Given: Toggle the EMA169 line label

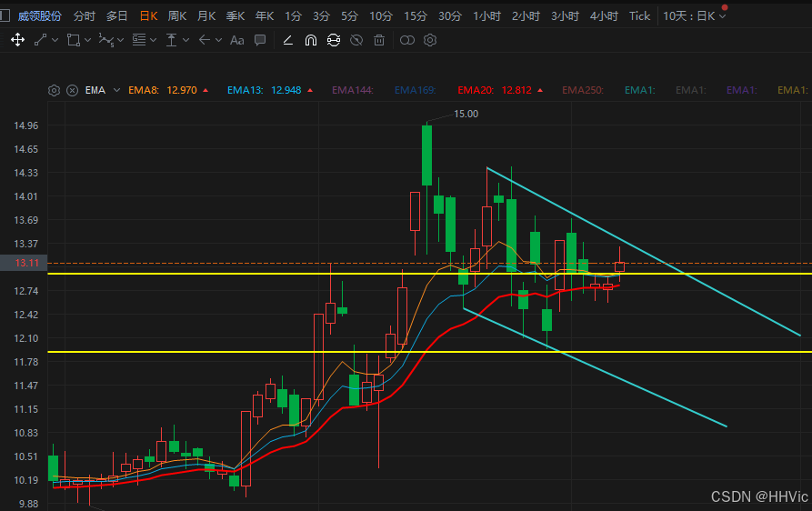Looking at the screenshot, I should tap(415, 90).
